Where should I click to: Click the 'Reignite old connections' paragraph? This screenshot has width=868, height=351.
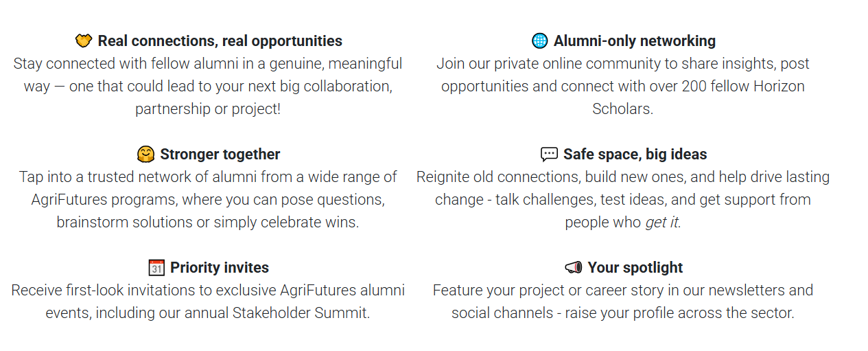point(623,200)
